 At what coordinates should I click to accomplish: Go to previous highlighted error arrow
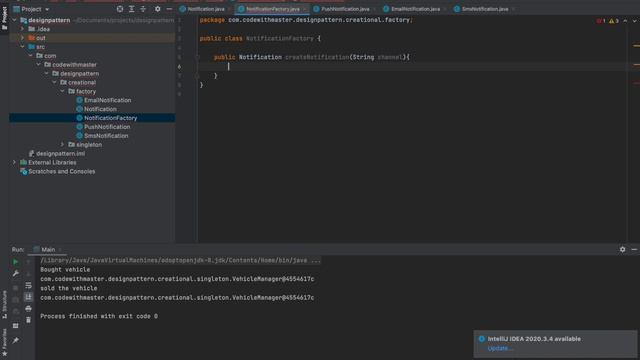[625, 21]
